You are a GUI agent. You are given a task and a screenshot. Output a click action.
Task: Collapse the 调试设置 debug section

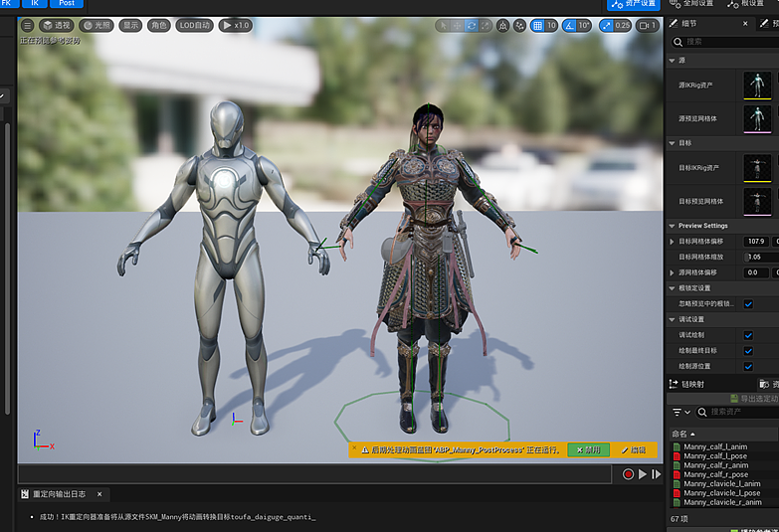pos(673,319)
